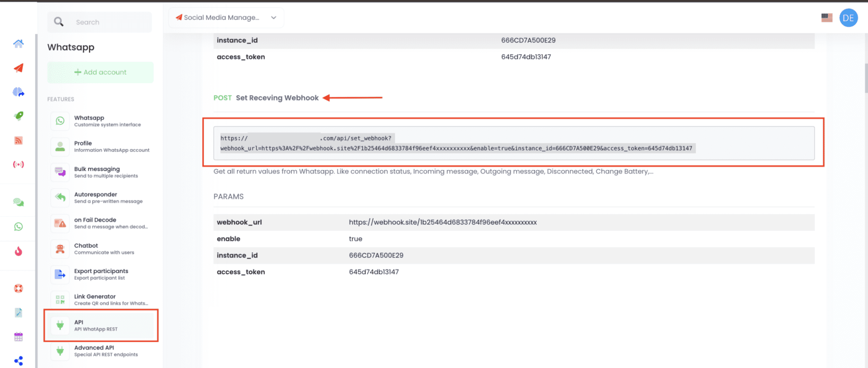868x368 pixels.
Task: Click the blue share nodes icon
Action: pyautogui.click(x=19, y=361)
